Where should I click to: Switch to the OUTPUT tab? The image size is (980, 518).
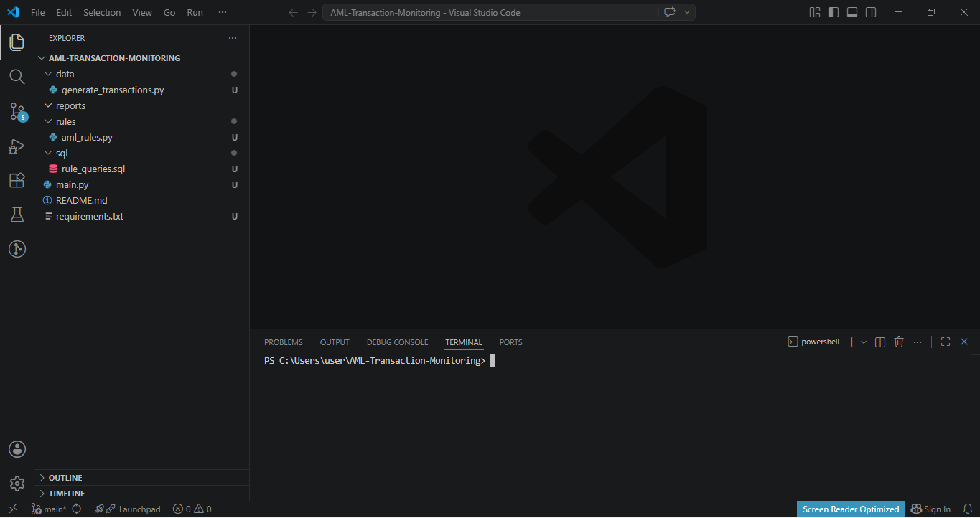pos(335,342)
